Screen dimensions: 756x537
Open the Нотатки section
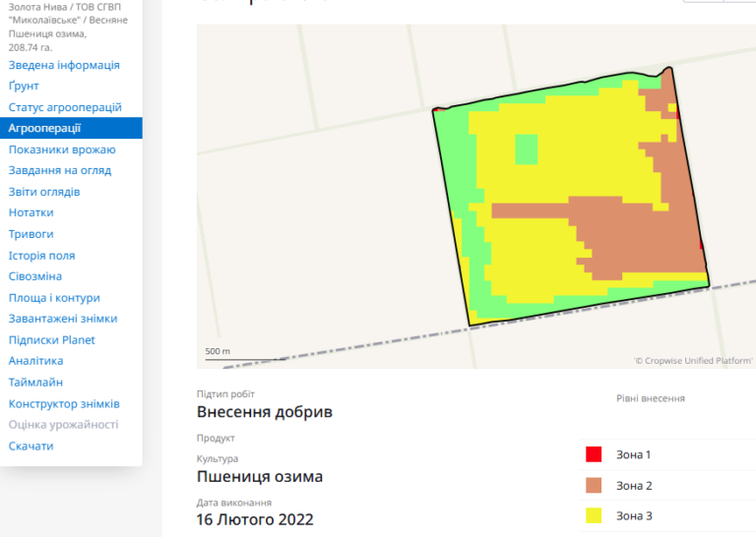pyautogui.click(x=31, y=212)
